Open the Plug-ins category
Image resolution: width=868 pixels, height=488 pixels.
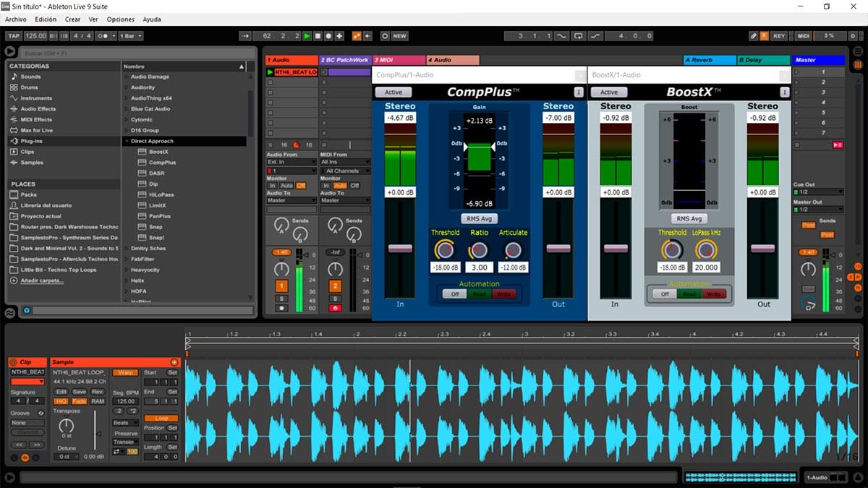31,141
